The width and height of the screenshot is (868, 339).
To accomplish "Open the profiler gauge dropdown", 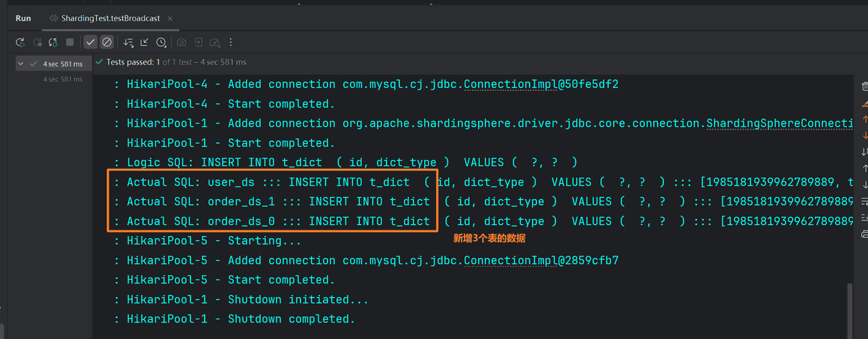I will (x=214, y=42).
